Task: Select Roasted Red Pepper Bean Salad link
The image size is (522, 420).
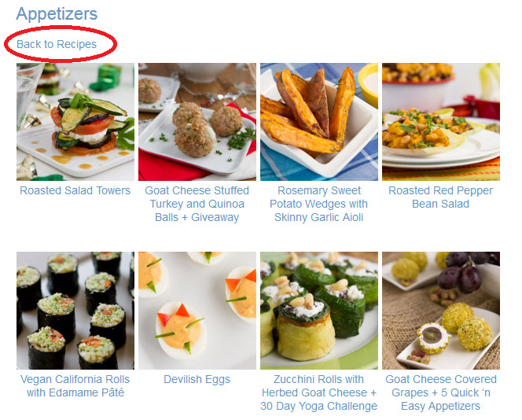Action: click(x=441, y=197)
